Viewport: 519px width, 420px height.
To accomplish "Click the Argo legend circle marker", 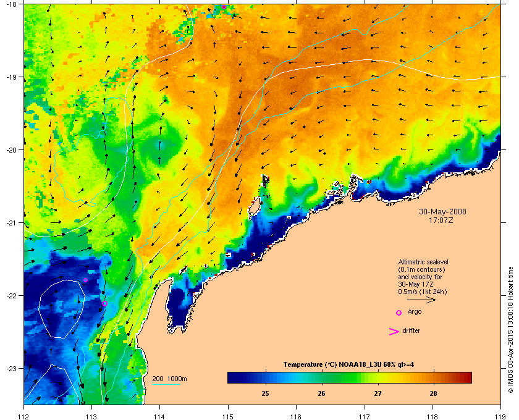I will [x=399, y=313].
